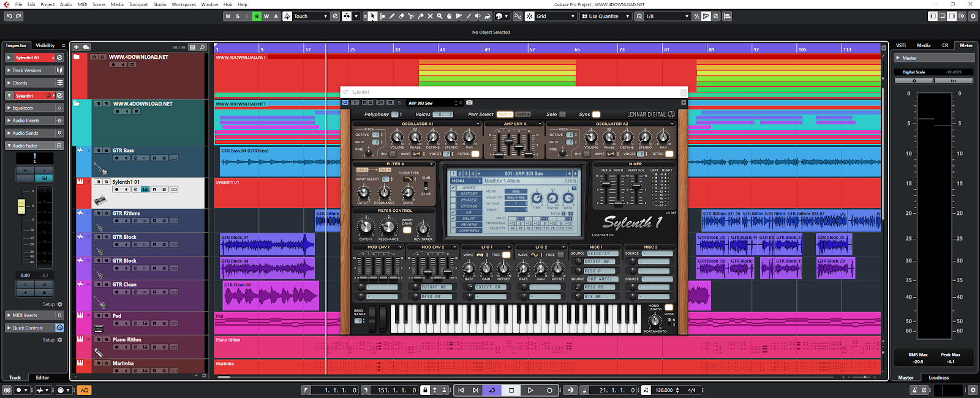
Task: Toggle the global Write W automation button
Action: tap(266, 16)
